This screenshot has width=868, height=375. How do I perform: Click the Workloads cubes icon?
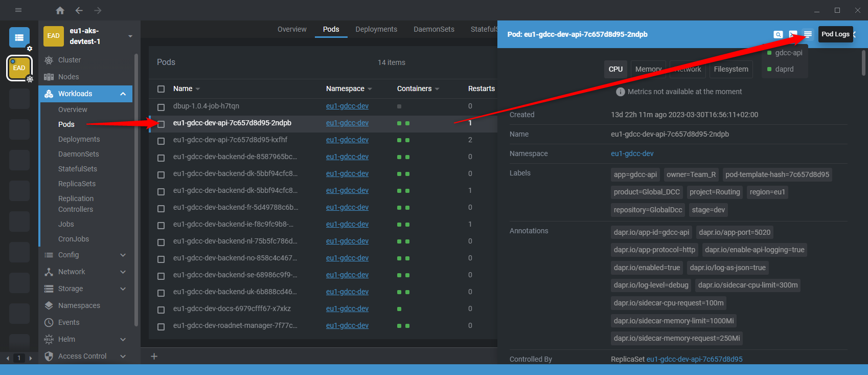(49, 94)
